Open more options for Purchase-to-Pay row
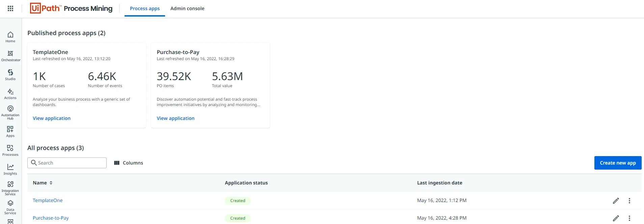 coord(629,218)
